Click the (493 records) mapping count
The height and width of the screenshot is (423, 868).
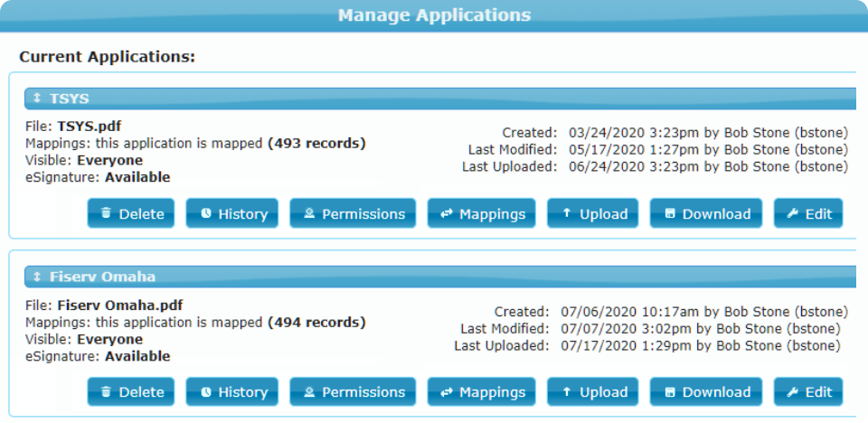tap(316, 144)
